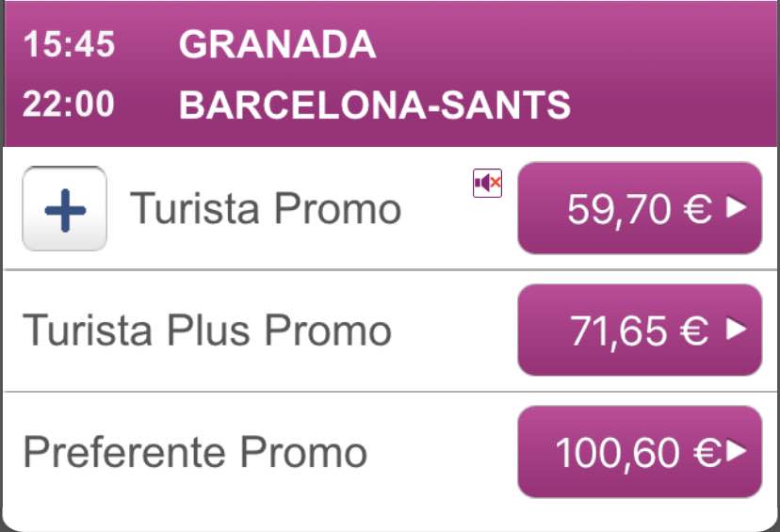Click the euro symbol in 59,70 price

pyautogui.click(x=698, y=208)
